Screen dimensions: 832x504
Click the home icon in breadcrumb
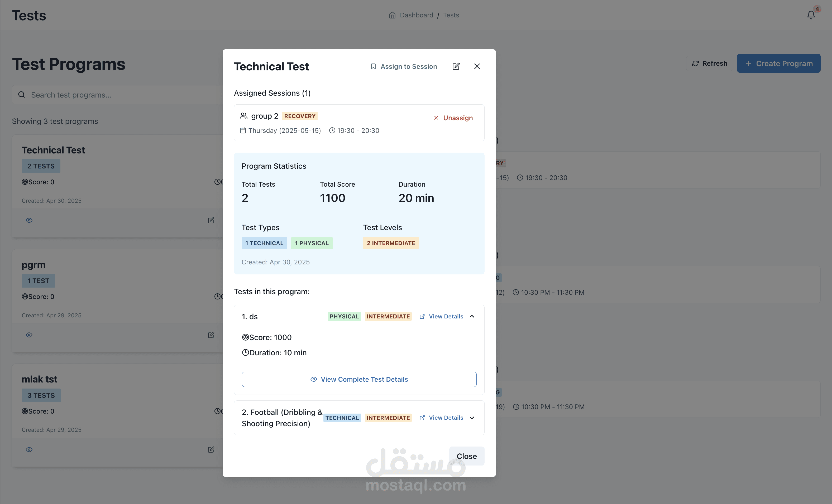tap(392, 15)
